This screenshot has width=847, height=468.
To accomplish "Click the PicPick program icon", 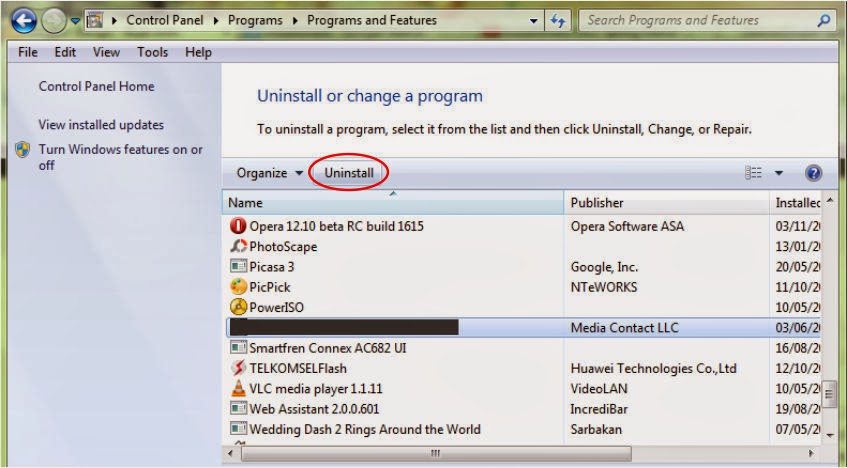I will click(x=238, y=287).
